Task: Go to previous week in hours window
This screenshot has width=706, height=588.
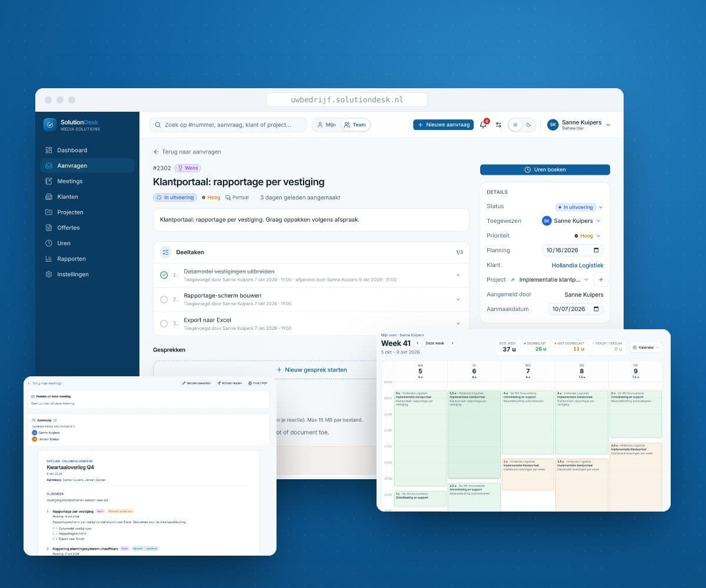Action: [x=418, y=343]
